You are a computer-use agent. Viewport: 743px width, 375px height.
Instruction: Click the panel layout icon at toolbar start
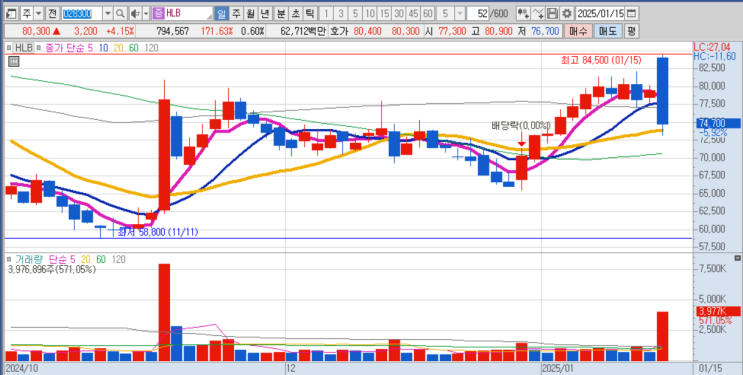(12, 13)
